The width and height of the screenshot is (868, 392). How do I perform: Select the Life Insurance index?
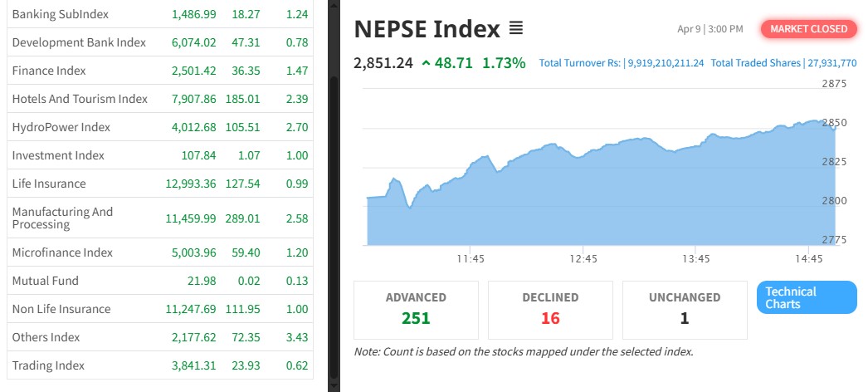tap(49, 184)
